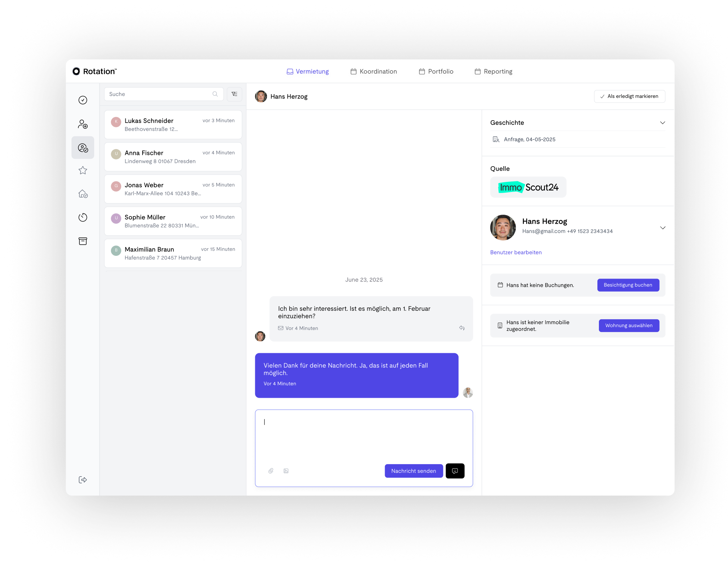Screen dimensions: 728x568
Task: Expand Hans Herzog contact details chevron
Action: click(x=663, y=228)
